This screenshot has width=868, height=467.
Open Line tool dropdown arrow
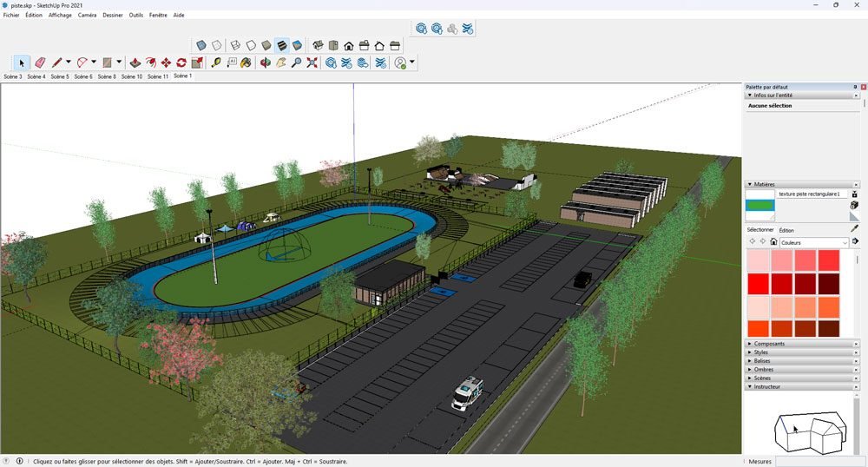68,62
